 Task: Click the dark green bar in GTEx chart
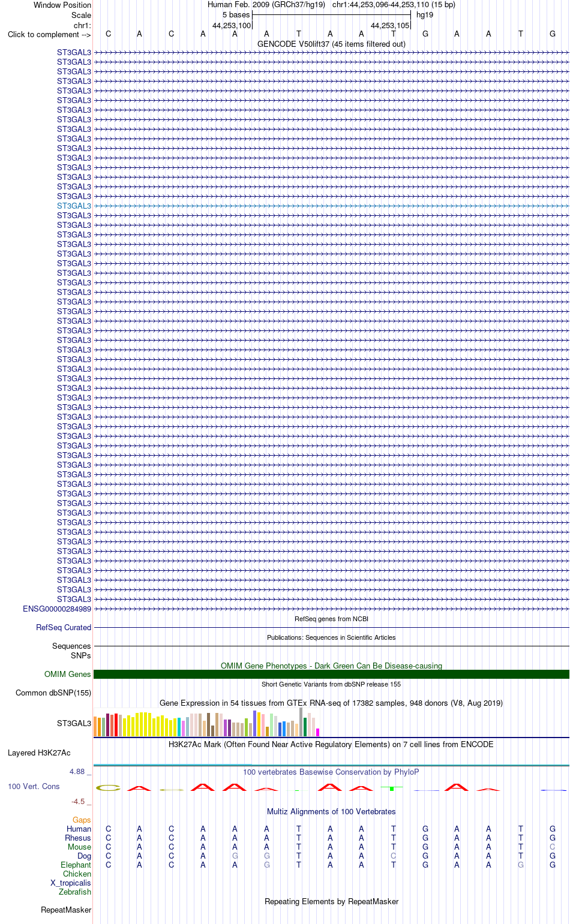[305, 727]
